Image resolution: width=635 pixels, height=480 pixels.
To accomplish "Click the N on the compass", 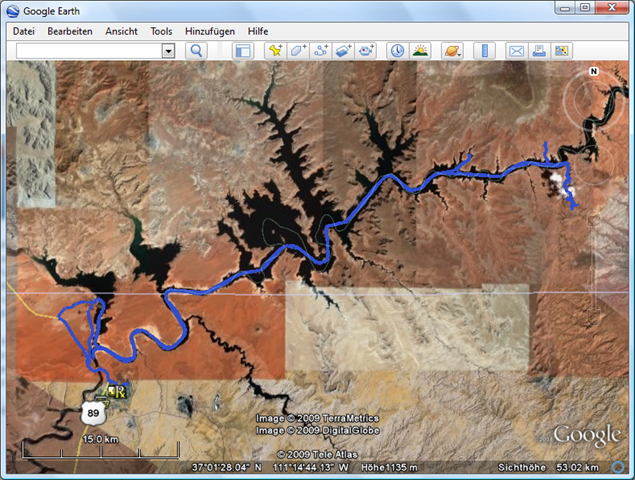I will point(593,72).
